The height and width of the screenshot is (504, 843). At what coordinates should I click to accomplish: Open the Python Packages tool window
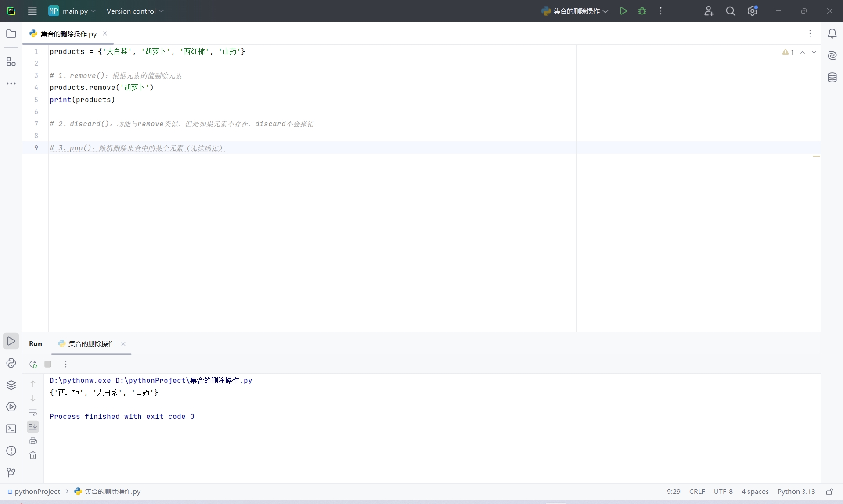11,385
